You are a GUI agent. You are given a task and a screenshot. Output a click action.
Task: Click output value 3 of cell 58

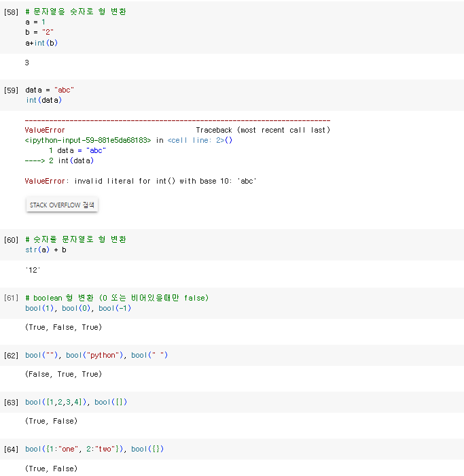point(27,63)
